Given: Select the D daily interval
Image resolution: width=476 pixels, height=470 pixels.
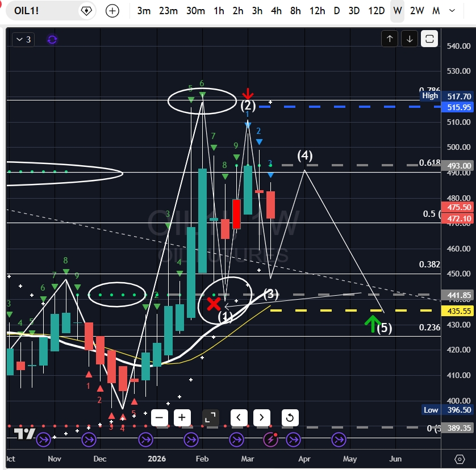Looking at the screenshot, I should (337, 11).
